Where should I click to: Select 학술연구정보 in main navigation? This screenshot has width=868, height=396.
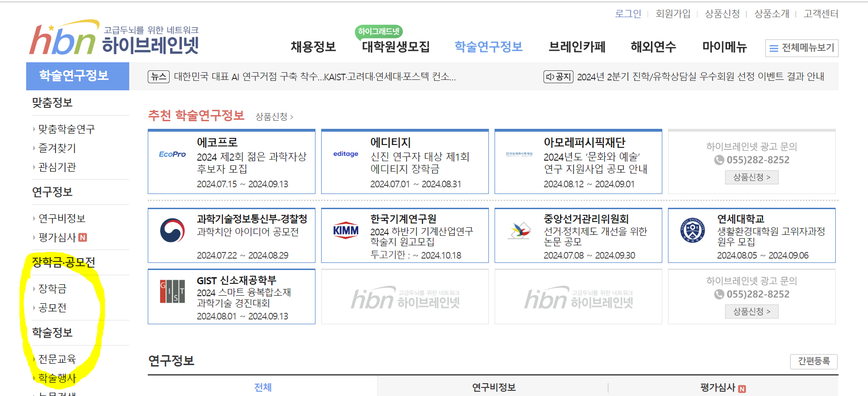[489, 47]
